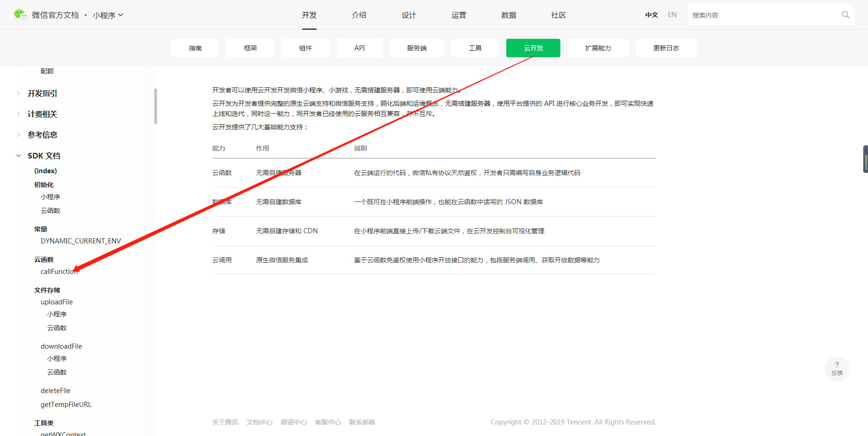Open the 客服中心 footer link

pos(328,422)
